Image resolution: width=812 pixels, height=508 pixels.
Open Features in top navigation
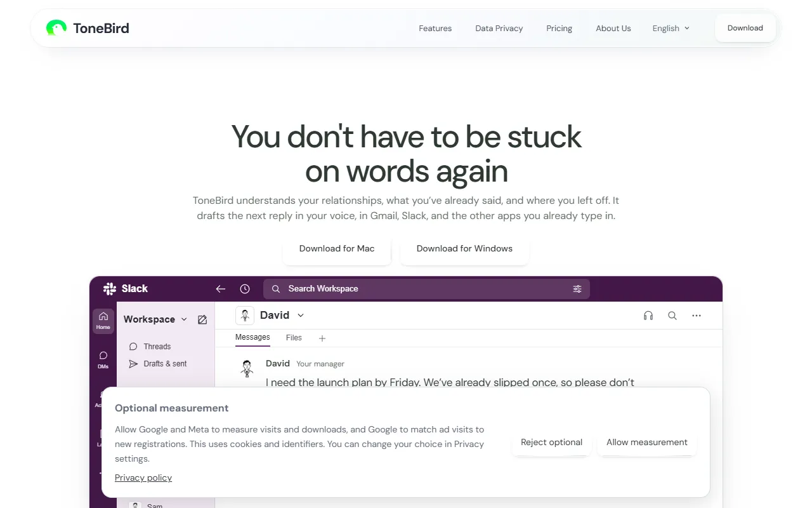tap(435, 29)
